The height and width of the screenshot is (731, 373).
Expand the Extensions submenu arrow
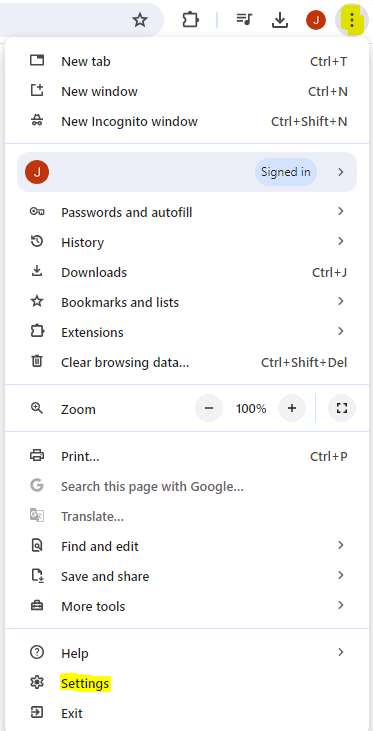click(x=341, y=331)
